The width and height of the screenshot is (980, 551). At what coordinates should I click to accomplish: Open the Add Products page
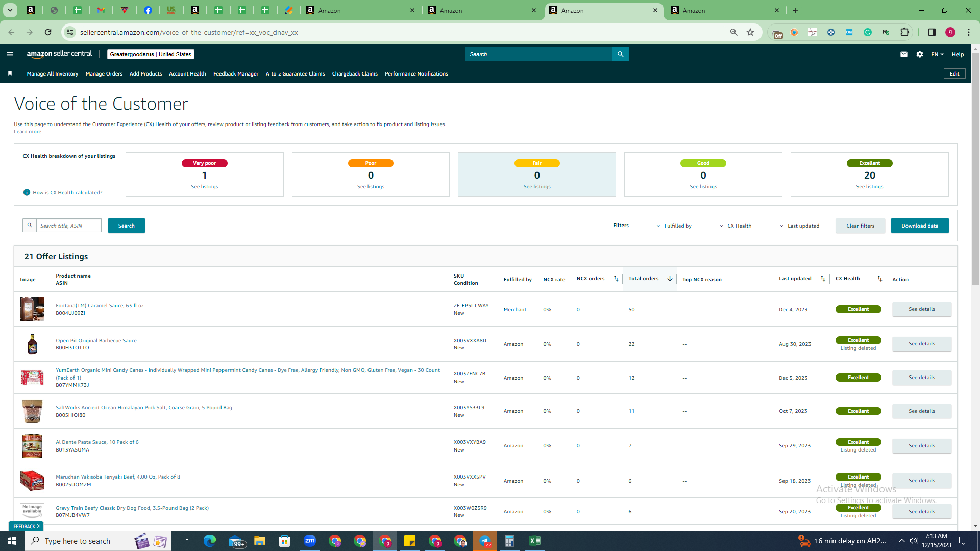point(145,74)
